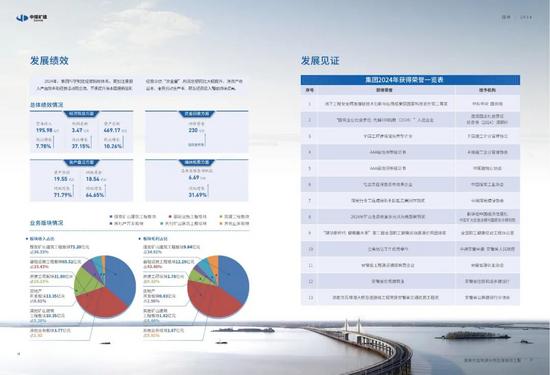This screenshot has width=550, height=375.
Task: Click the company logo at top left
Action: [32, 18]
